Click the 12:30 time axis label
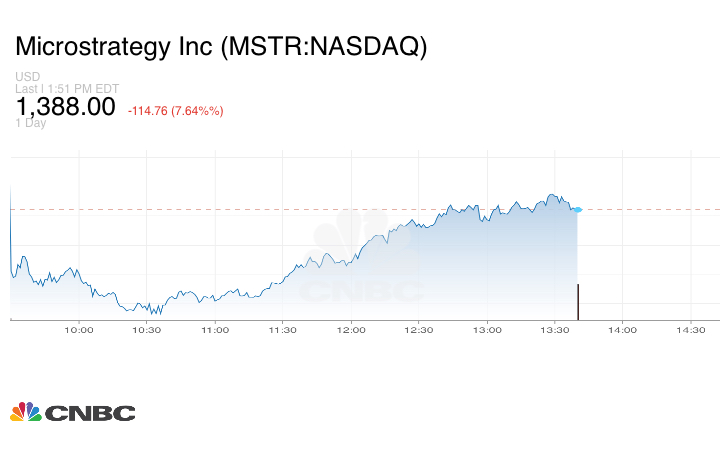Viewport: 720px width, 450px height. pos(419,330)
